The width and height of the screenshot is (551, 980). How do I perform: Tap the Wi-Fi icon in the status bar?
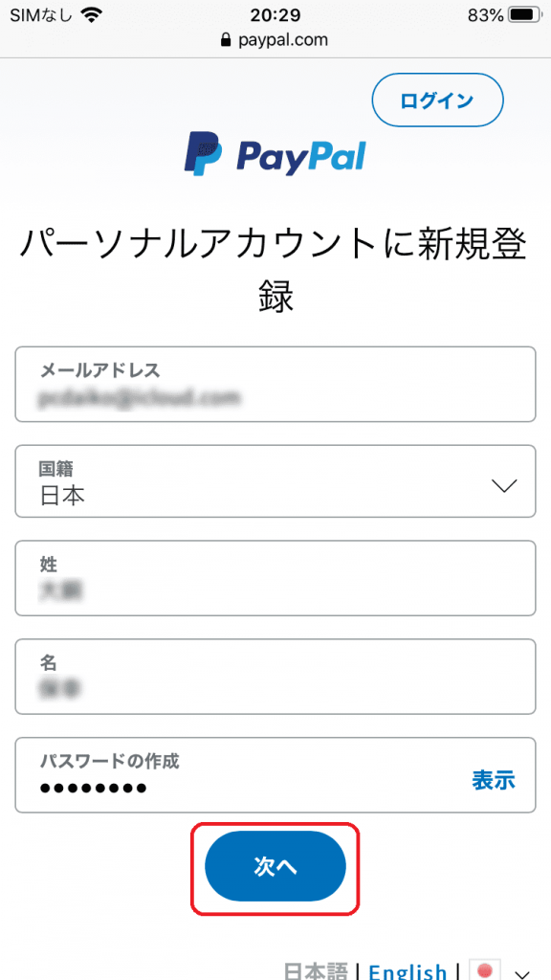click(92, 14)
